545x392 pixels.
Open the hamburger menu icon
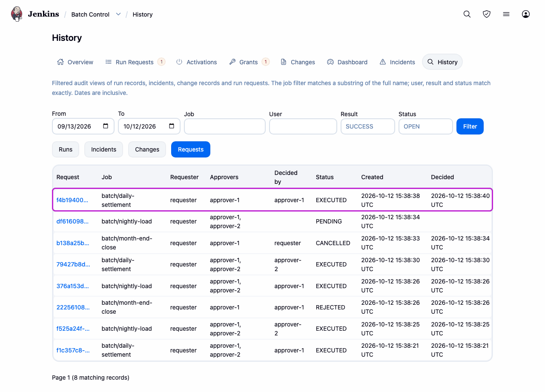pos(506,14)
